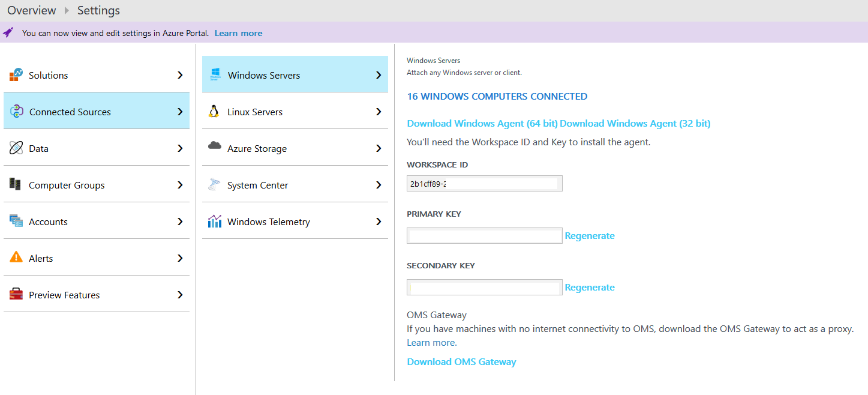Click the Windows Servers logo icon
This screenshot has width=868, height=395.
pyautogui.click(x=215, y=75)
